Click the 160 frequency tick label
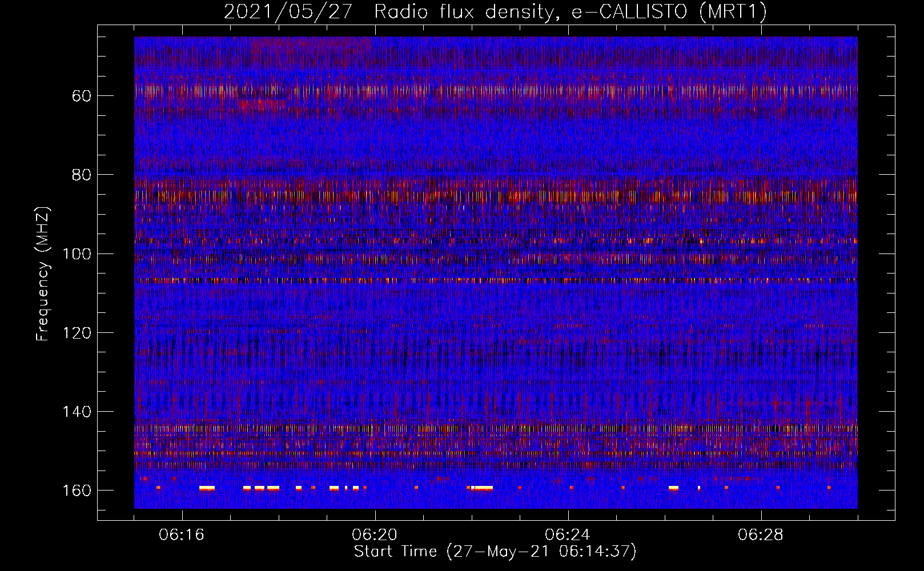Image resolution: width=924 pixels, height=571 pixels. point(77,491)
